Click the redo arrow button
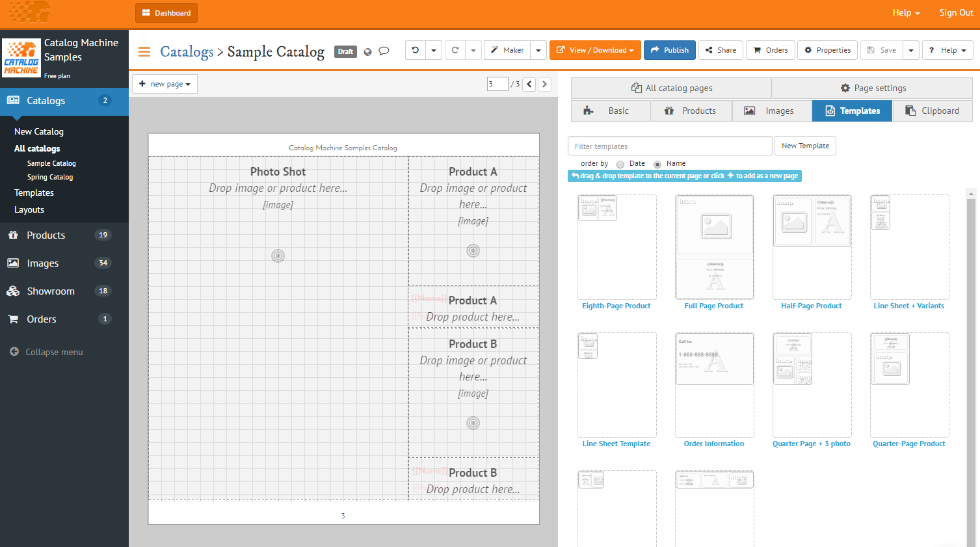 (455, 50)
